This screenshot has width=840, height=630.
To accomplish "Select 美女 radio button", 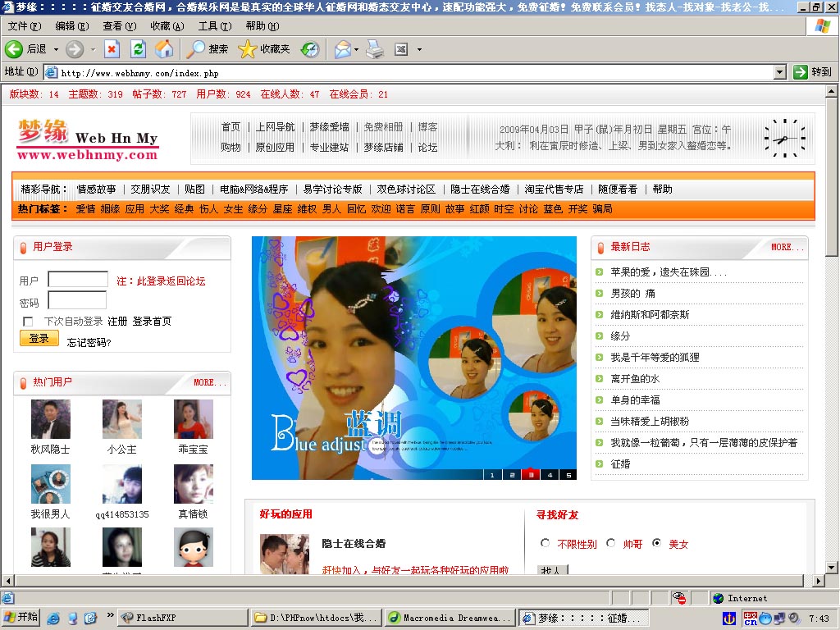I will click(x=656, y=543).
